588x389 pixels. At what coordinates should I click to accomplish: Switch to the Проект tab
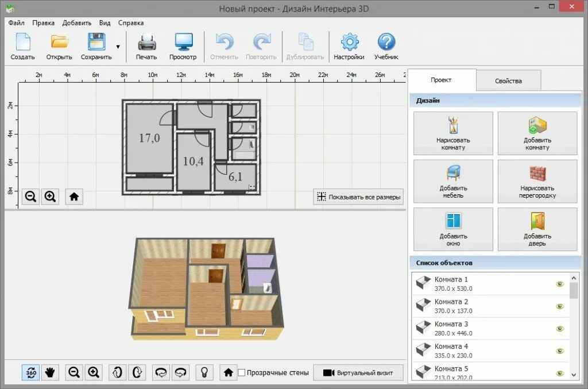tap(442, 80)
